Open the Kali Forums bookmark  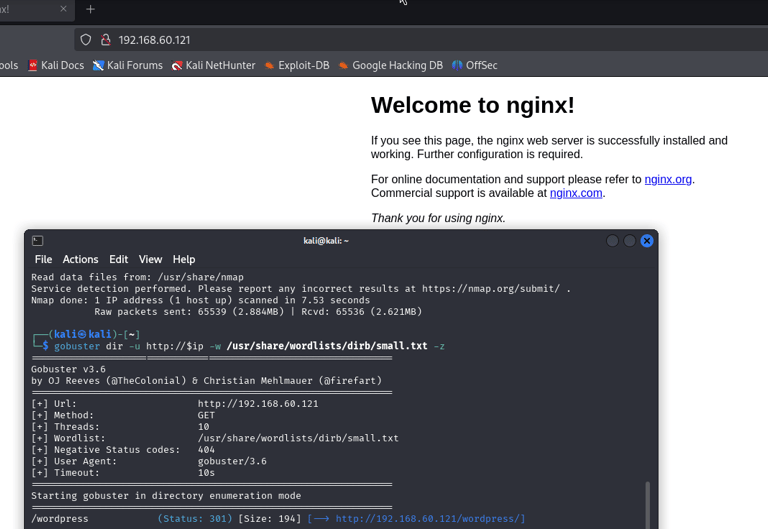tap(128, 65)
